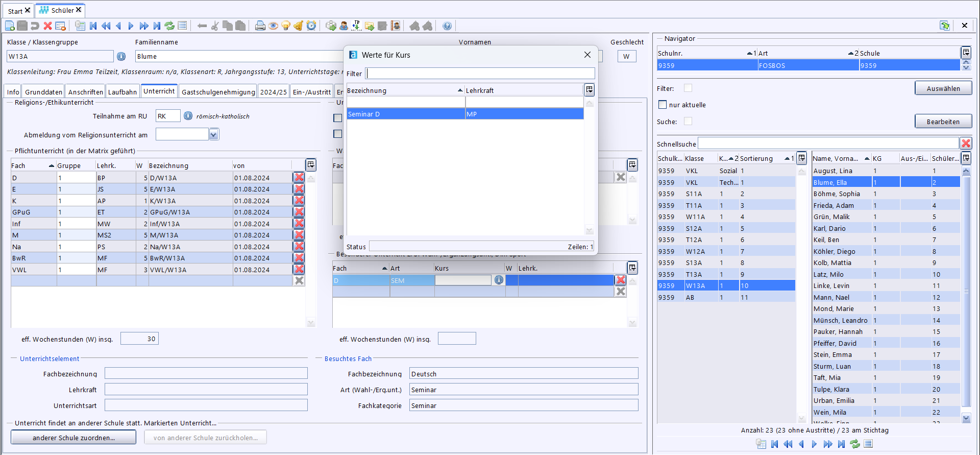Sort student list by Name, Vorname header
The height and width of the screenshot is (455, 980).
841,158
